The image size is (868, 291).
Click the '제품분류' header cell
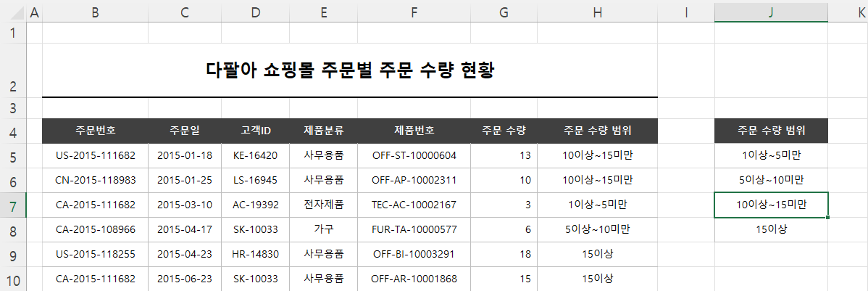[x=323, y=131]
